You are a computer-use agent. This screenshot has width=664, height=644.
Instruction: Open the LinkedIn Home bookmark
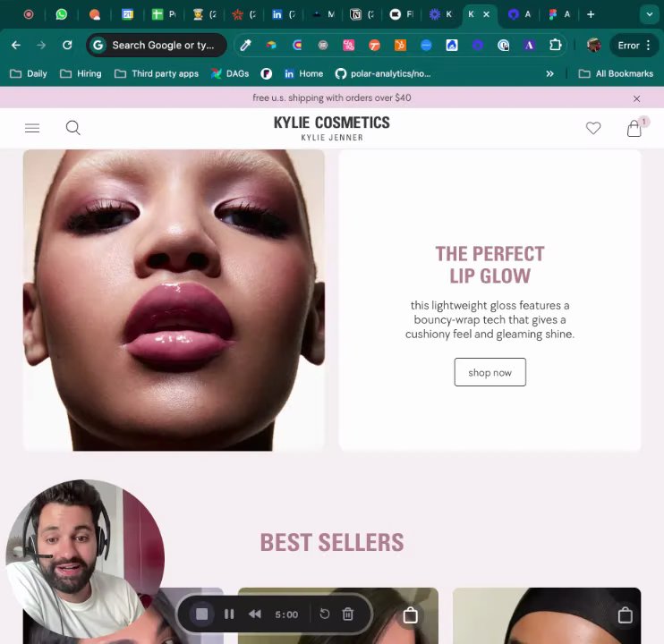(x=303, y=73)
